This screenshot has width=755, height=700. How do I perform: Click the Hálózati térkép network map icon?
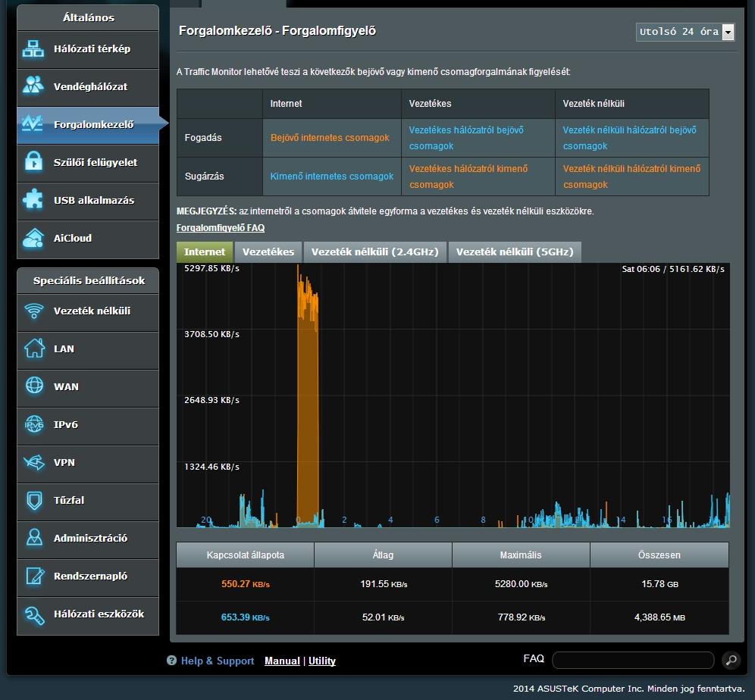tap(33, 48)
